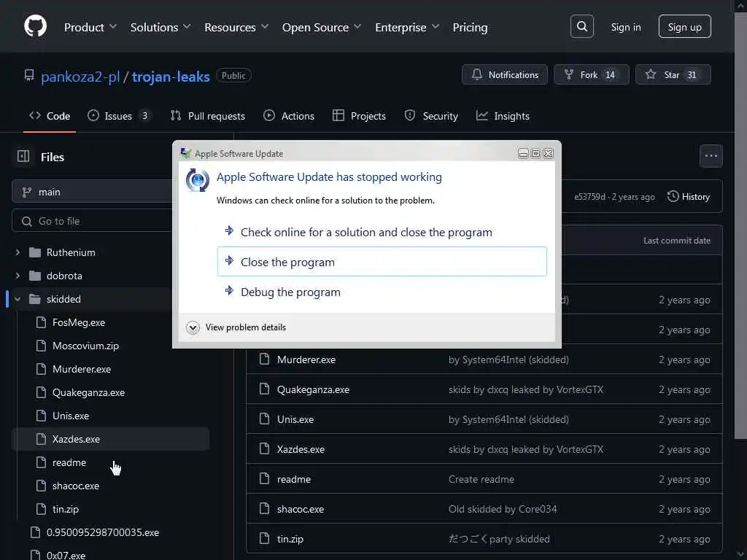Collapse the skidded folder chevron
747x560 pixels.
click(x=18, y=299)
